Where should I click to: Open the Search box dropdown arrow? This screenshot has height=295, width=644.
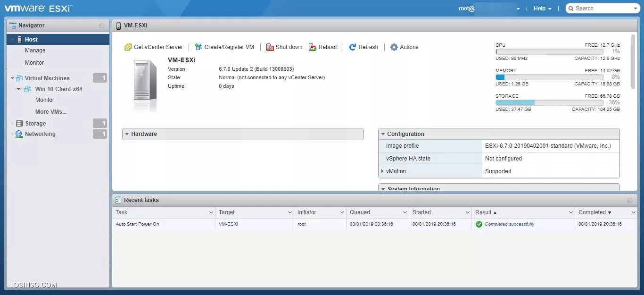pos(635,8)
